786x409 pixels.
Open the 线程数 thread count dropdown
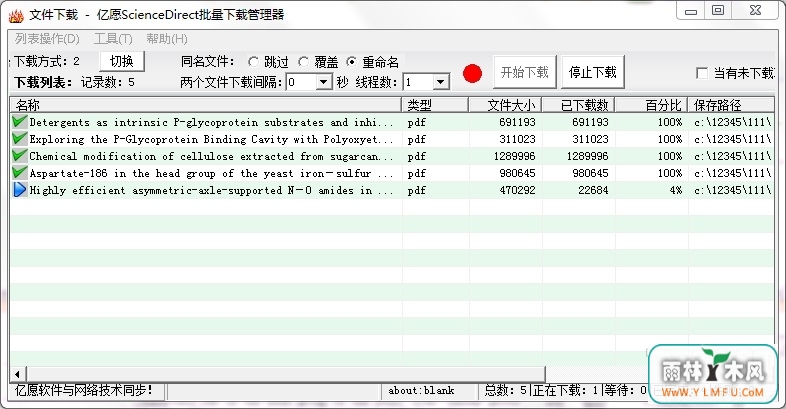(x=441, y=82)
